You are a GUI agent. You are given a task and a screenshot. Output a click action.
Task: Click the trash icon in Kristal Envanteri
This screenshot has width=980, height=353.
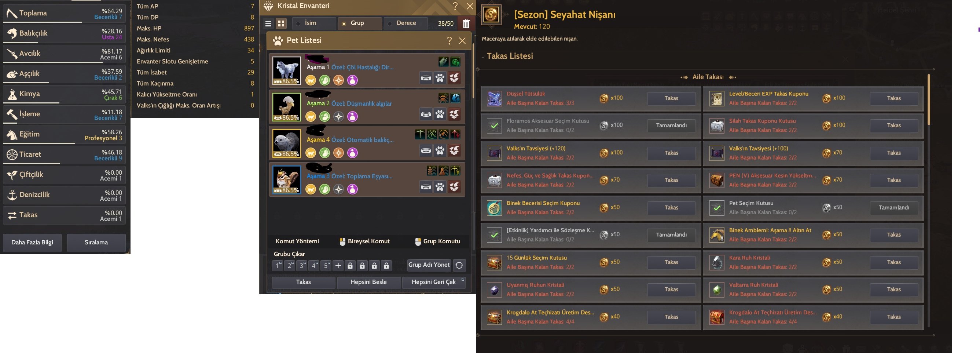[466, 23]
